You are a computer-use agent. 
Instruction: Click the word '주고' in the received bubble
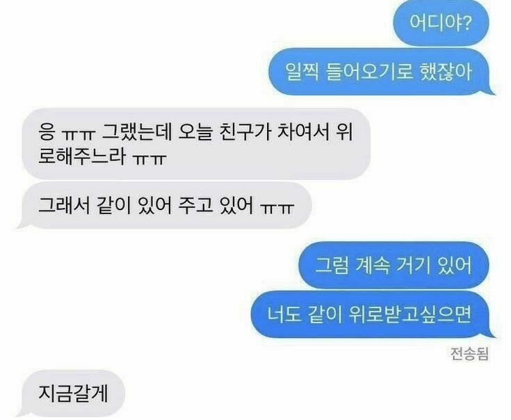(x=195, y=205)
